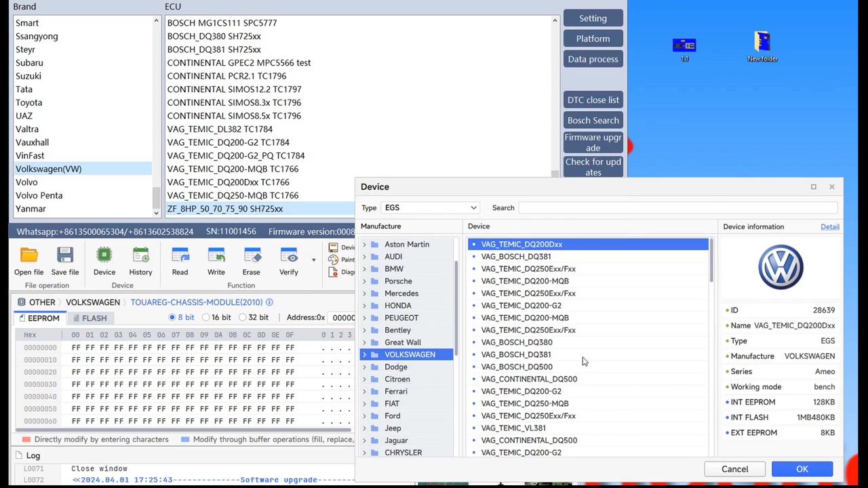Open the Device chip icon in toolbar
Image resolution: width=868 pixels, height=488 pixels.
[x=104, y=256]
